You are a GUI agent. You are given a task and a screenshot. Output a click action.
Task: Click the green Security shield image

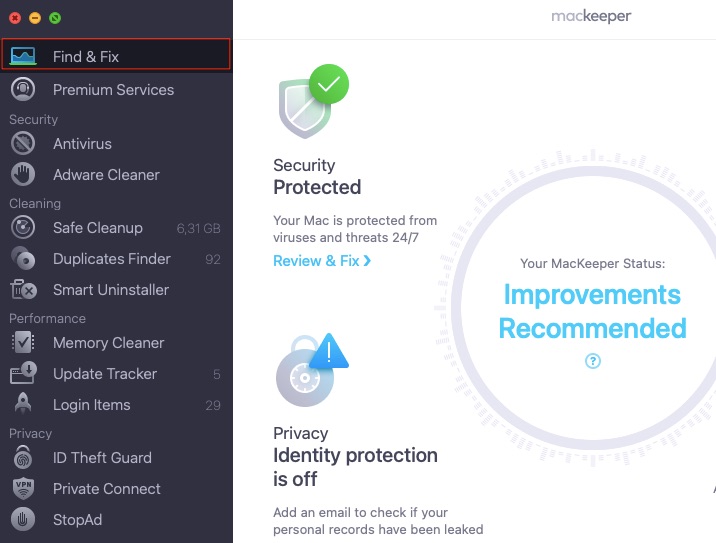click(x=313, y=101)
